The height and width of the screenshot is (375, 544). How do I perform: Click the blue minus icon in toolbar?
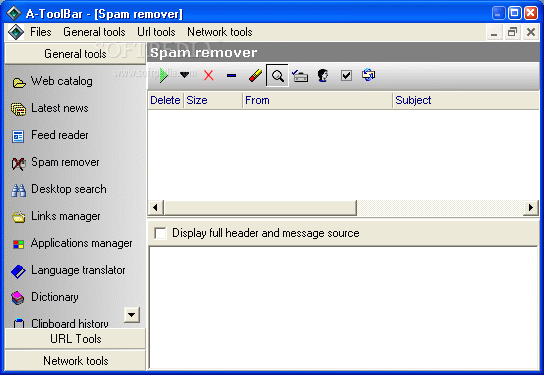coord(231,75)
